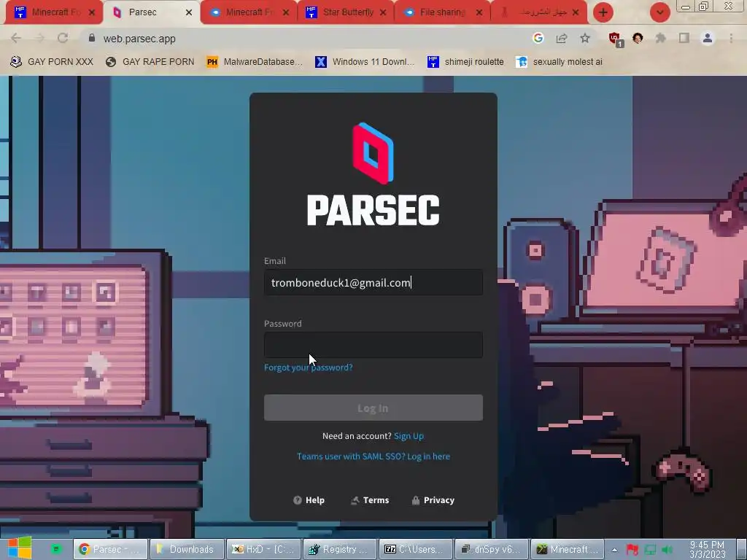Open the tab search dropdown arrow
This screenshot has width=747, height=560.
point(659,12)
